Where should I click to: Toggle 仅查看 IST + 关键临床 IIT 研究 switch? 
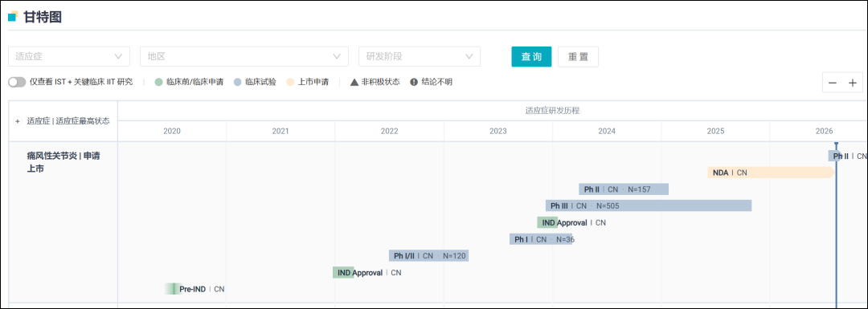pyautogui.click(x=17, y=83)
